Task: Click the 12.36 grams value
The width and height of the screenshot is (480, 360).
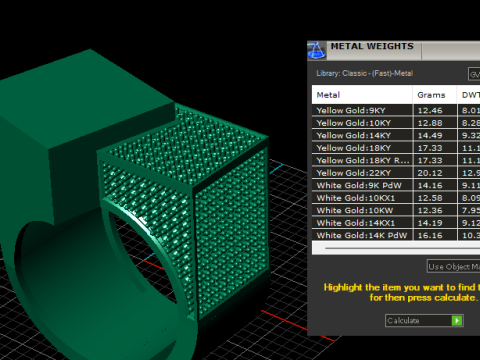Action: [430, 211]
